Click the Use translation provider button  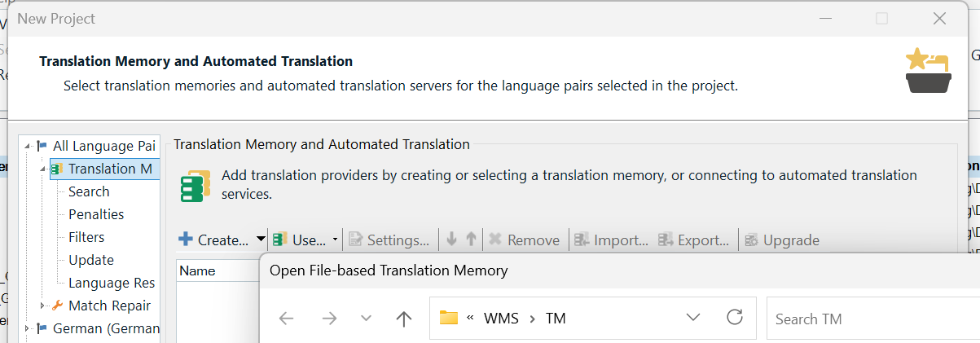299,240
